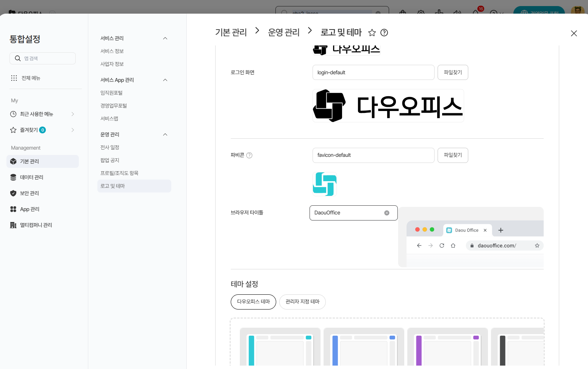Open 데이터 관리 in sidebar
Image resolution: width=588 pixels, height=369 pixels.
tap(31, 177)
